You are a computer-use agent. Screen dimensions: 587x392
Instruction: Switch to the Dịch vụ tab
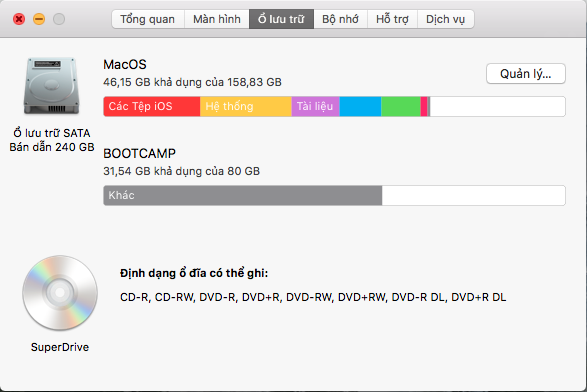click(445, 19)
